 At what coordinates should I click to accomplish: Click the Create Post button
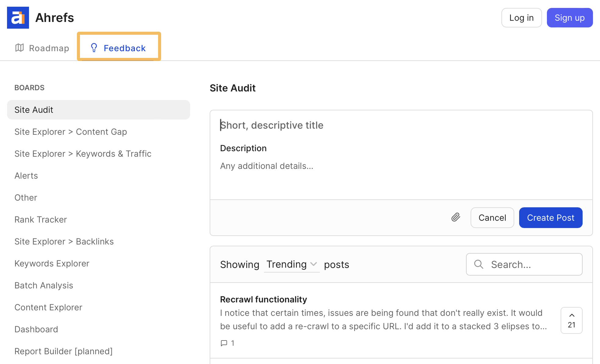(550, 218)
